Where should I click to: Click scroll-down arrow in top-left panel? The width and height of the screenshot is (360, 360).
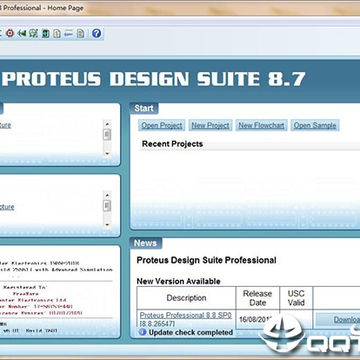coord(107,154)
